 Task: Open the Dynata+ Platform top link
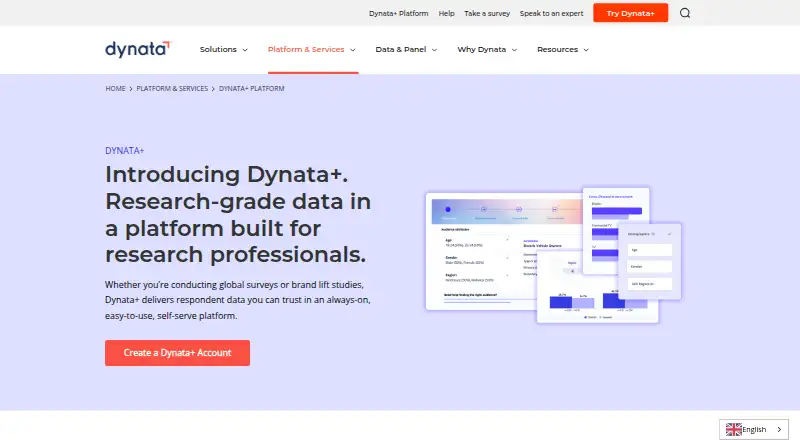pos(398,13)
